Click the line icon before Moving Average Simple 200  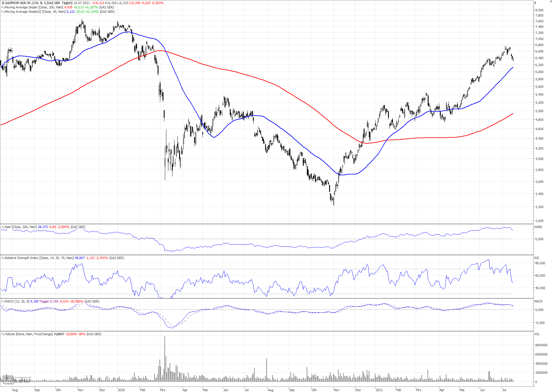3,7
